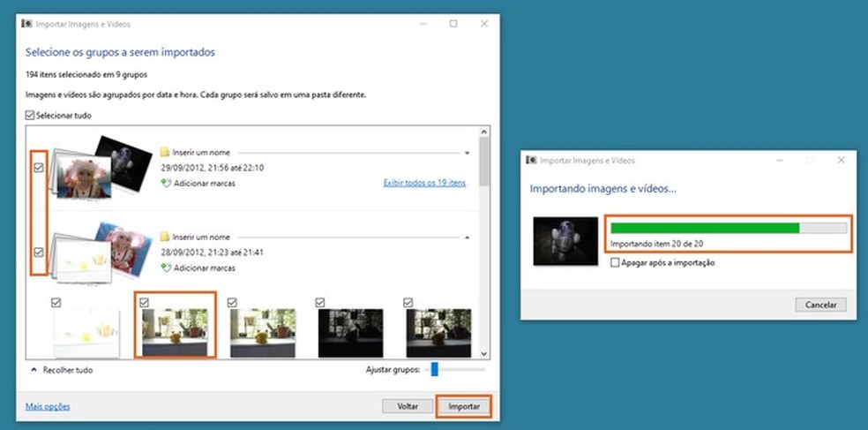868x430 pixels.
Task: Click Inserir um nome for 28/09/2012 group
Action: coord(201,237)
